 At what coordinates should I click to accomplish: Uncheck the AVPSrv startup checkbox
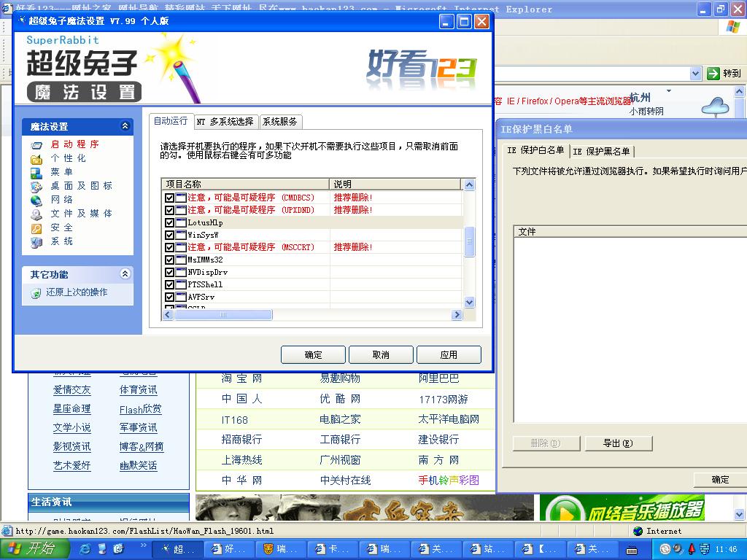pyautogui.click(x=169, y=297)
